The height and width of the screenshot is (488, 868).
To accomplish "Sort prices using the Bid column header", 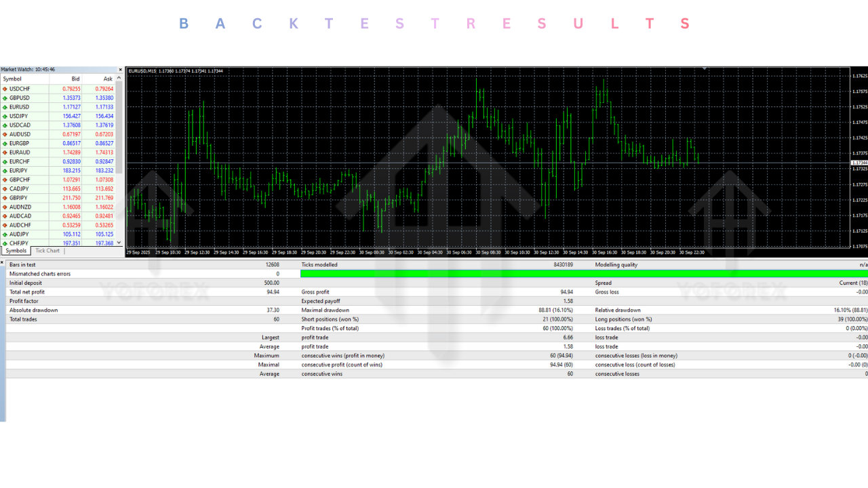I will click(x=75, y=79).
